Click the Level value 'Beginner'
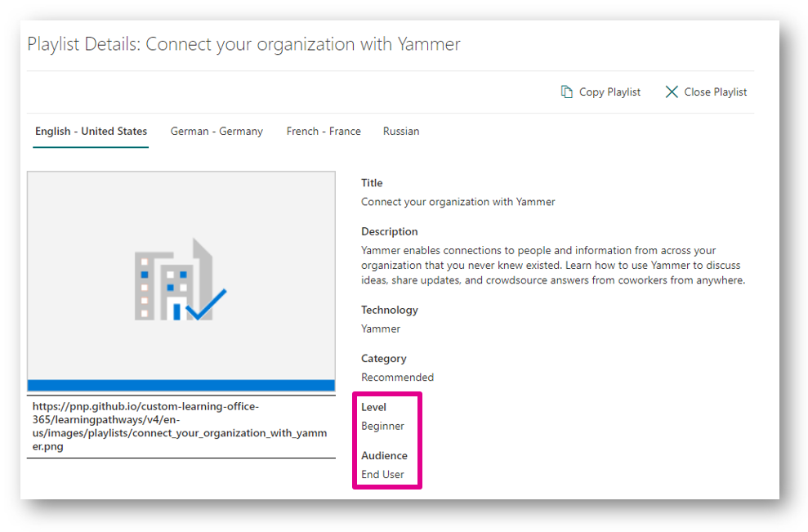The image size is (808, 532). pyautogui.click(x=382, y=427)
